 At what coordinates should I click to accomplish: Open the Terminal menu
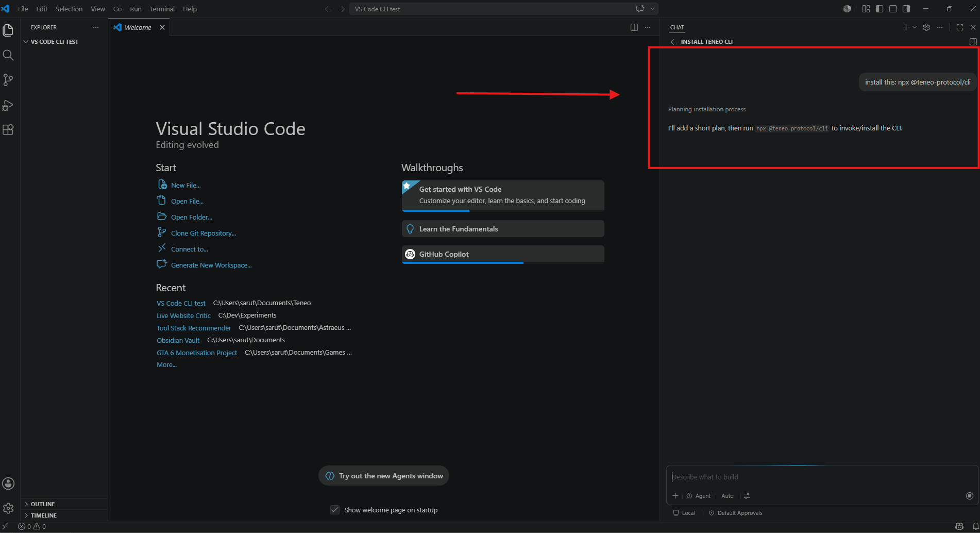pyautogui.click(x=162, y=9)
